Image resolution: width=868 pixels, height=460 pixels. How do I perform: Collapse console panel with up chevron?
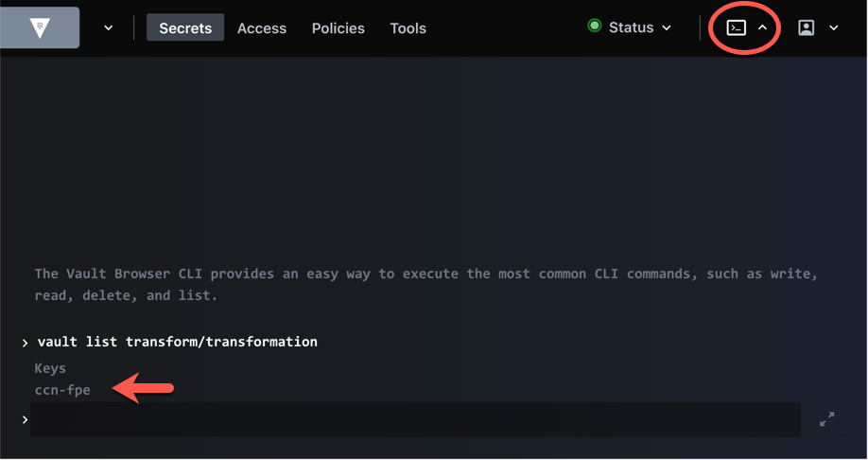762,28
